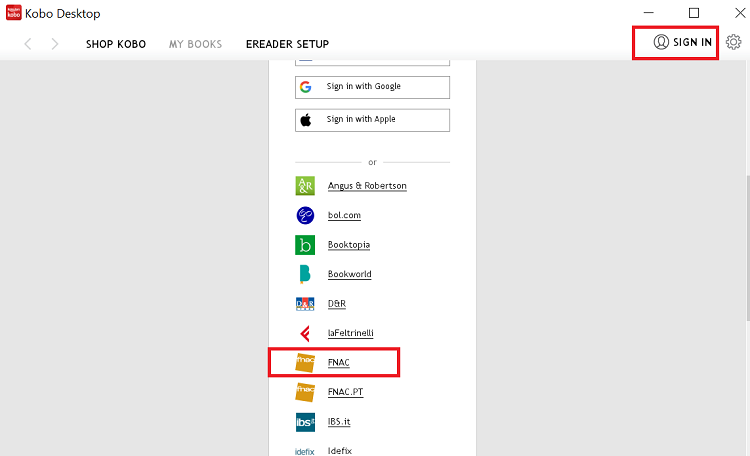
Task: Open the Angus & Robertson link
Action: coord(367,186)
